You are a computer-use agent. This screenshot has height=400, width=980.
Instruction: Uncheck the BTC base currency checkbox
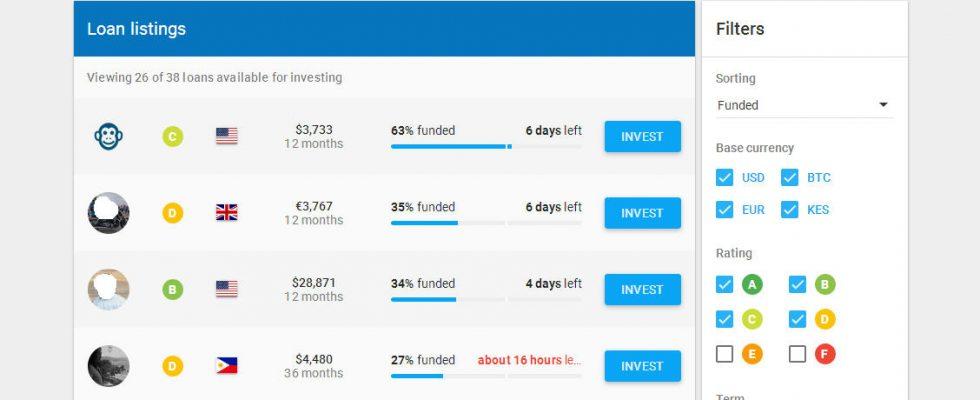(x=789, y=178)
